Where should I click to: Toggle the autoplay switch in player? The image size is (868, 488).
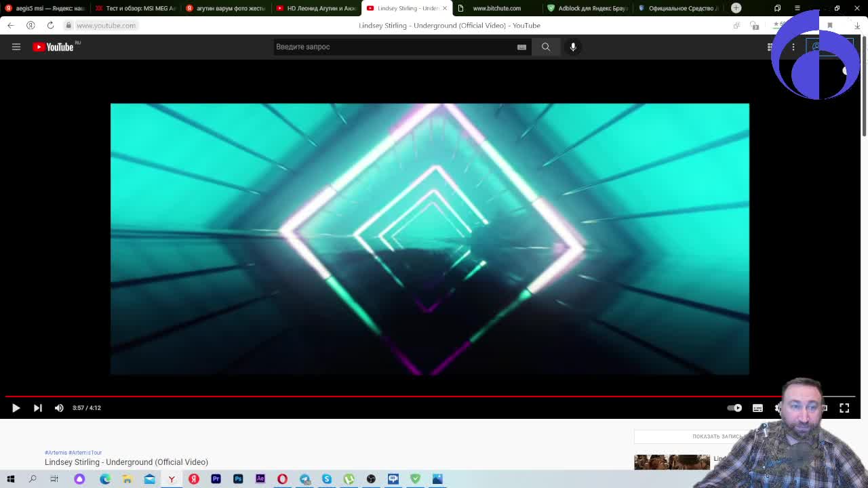[x=734, y=407]
